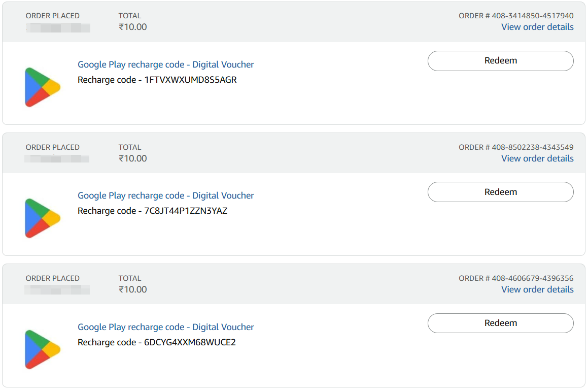
Task: Click the blurred order date of order 408-4606679-4396356
Action: coord(57,289)
